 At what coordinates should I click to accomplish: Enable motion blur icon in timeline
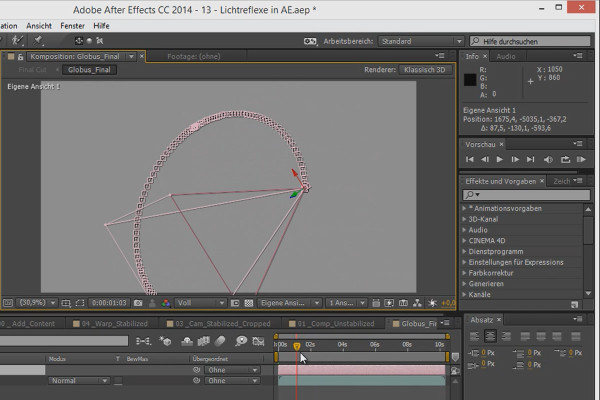click(x=220, y=341)
